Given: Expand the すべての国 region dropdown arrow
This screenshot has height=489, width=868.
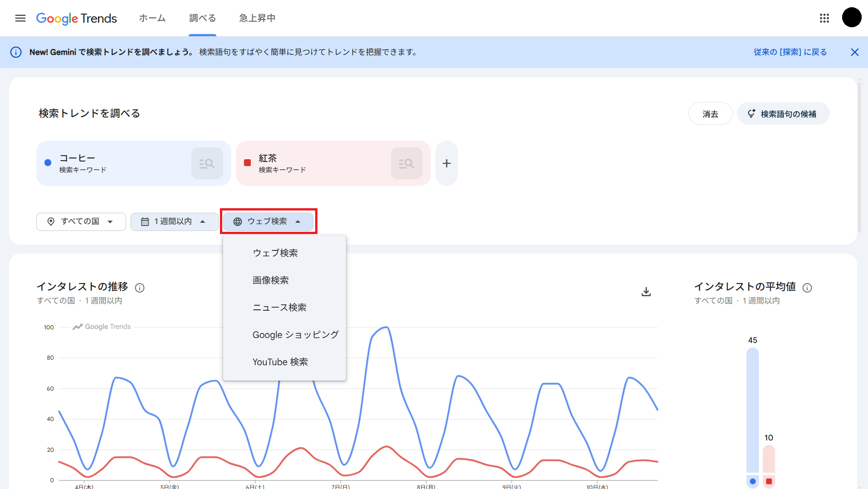Looking at the screenshot, I should 110,222.
